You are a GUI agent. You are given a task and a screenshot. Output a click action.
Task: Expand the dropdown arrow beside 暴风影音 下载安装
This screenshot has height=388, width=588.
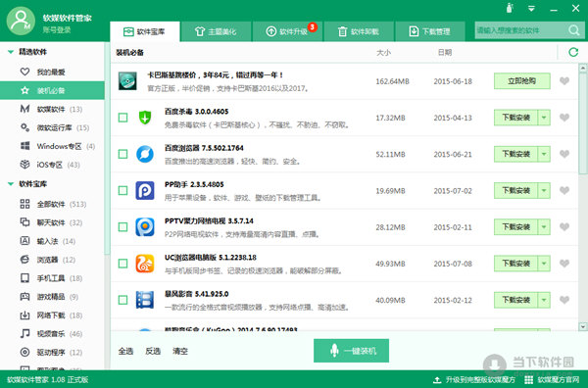(x=544, y=300)
